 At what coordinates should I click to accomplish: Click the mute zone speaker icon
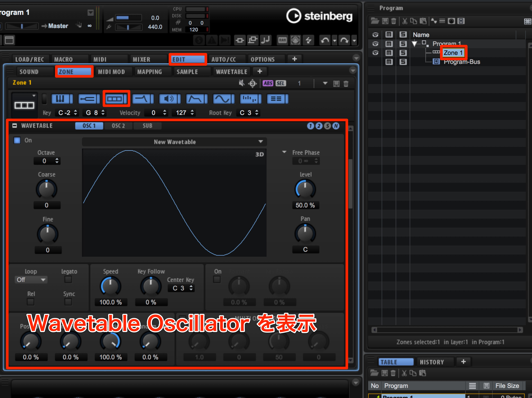(241, 83)
